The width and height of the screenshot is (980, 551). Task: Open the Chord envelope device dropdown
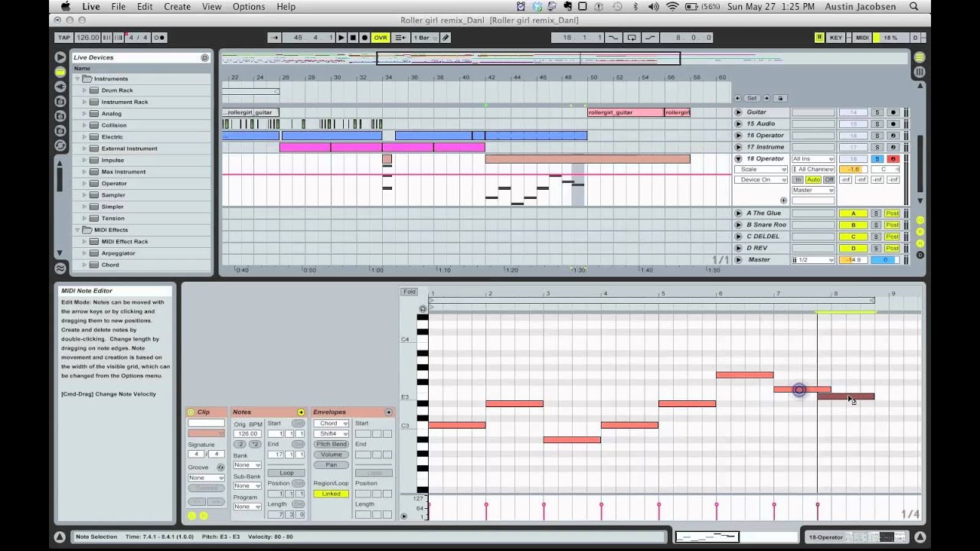pyautogui.click(x=331, y=423)
